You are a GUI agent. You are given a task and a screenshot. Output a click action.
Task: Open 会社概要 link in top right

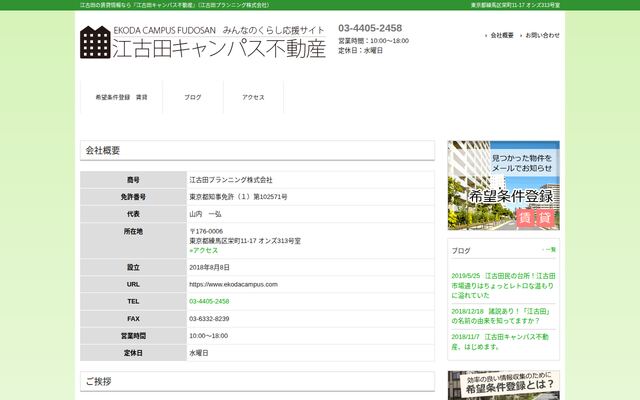coord(502,35)
